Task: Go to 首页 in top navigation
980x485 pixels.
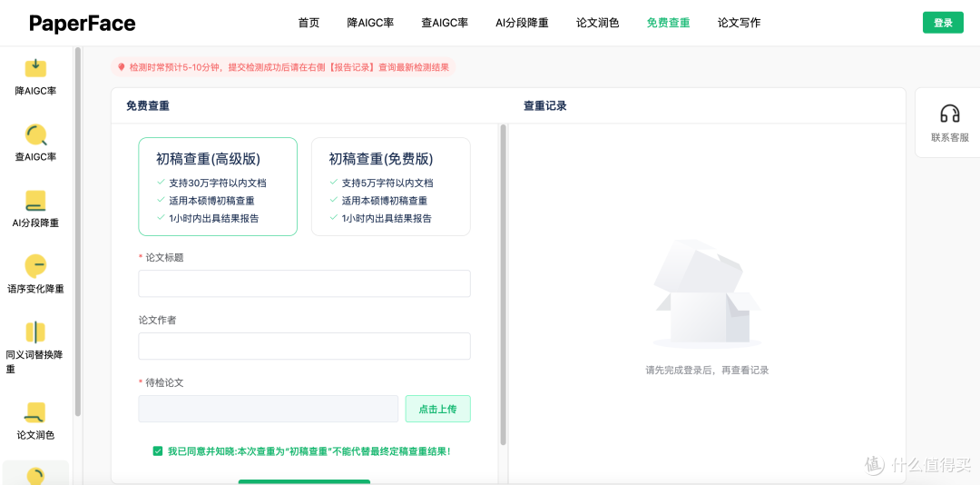Action: click(x=309, y=23)
